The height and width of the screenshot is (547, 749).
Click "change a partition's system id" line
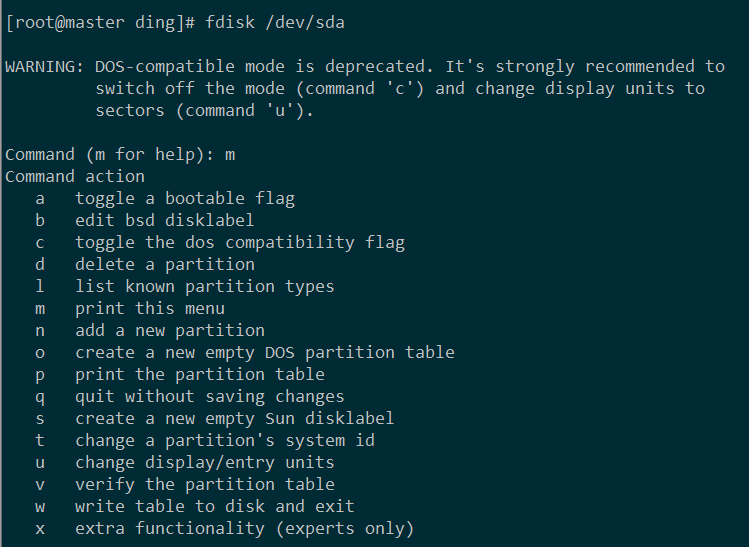tap(225, 440)
